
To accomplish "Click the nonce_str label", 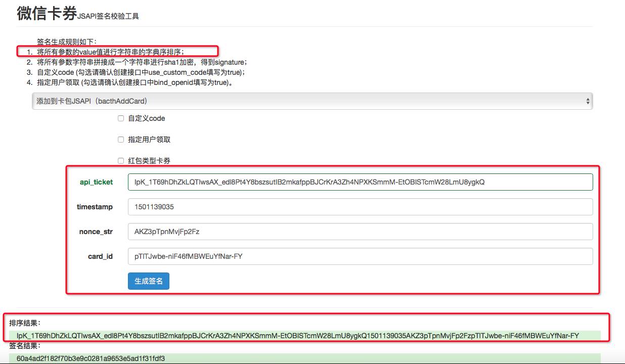I will click(96, 232).
